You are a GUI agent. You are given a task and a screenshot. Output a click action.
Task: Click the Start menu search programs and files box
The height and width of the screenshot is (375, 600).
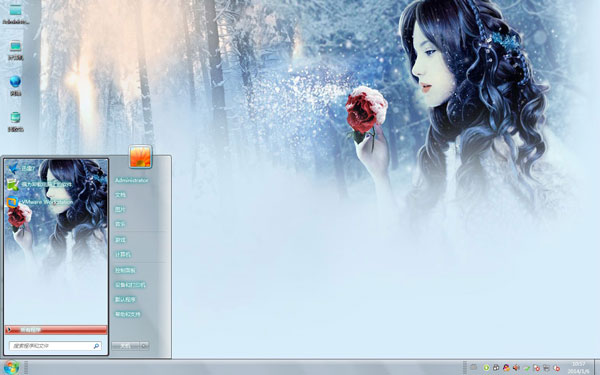pos(55,346)
